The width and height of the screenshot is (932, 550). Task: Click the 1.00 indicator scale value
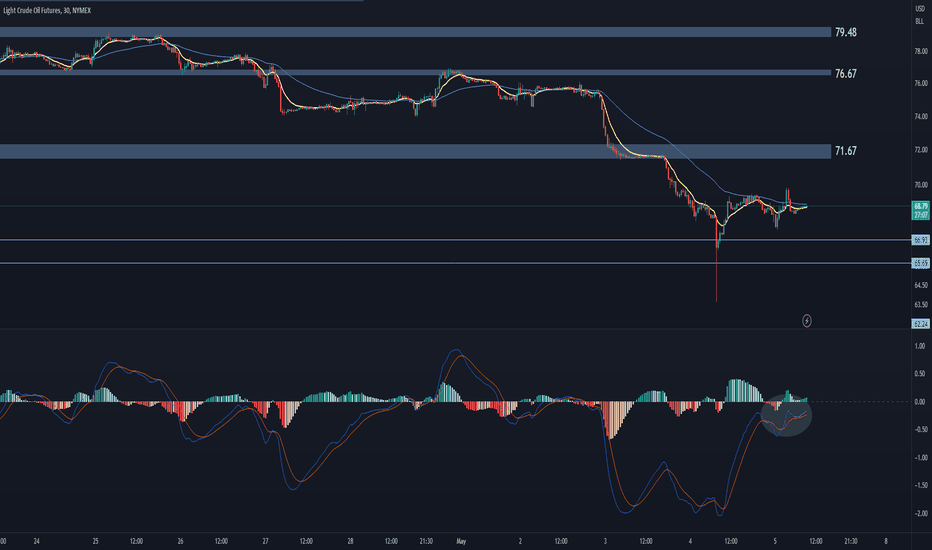coord(920,346)
